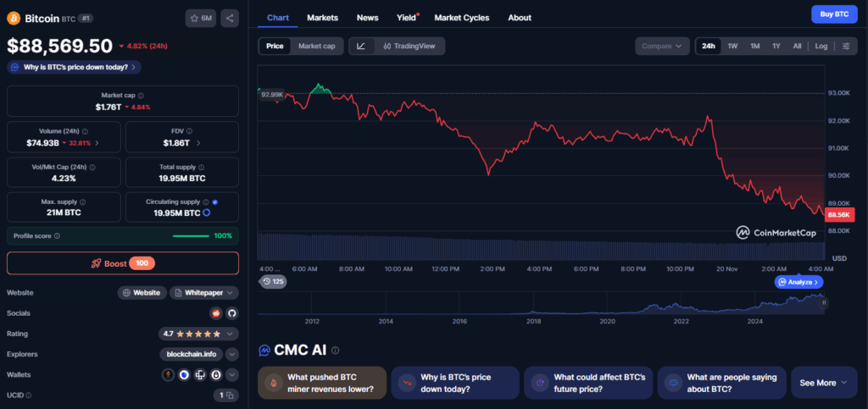The height and width of the screenshot is (409, 868).
Task: Add Bitcoin to watchlist via star button
Action: pyautogui.click(x=200, y=18)
